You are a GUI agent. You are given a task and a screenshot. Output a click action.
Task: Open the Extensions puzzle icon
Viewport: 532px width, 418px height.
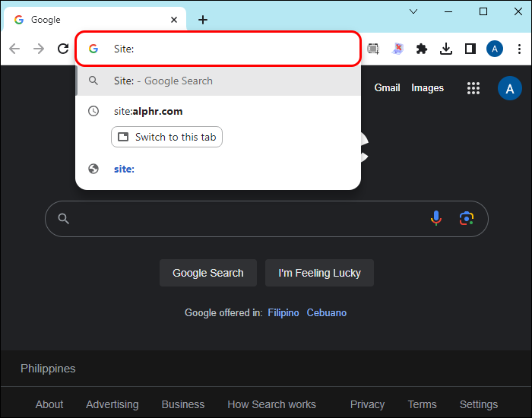click(x=422, y=49)
